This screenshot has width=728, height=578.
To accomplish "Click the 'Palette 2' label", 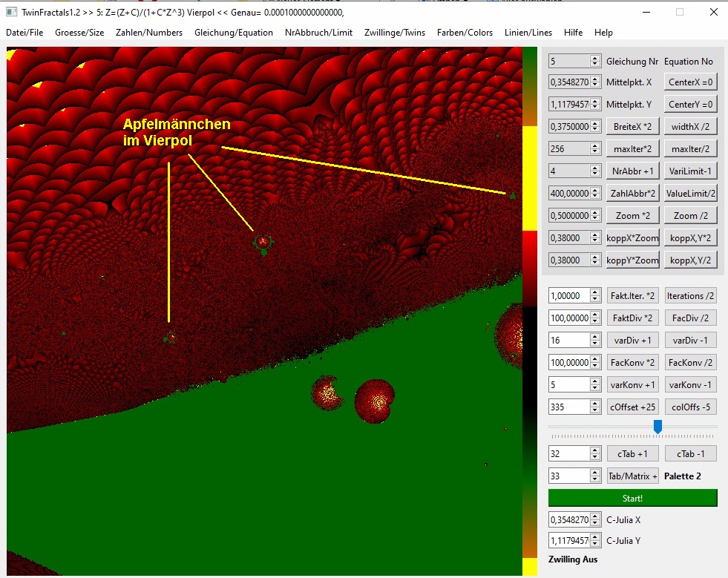I will 683,476.
